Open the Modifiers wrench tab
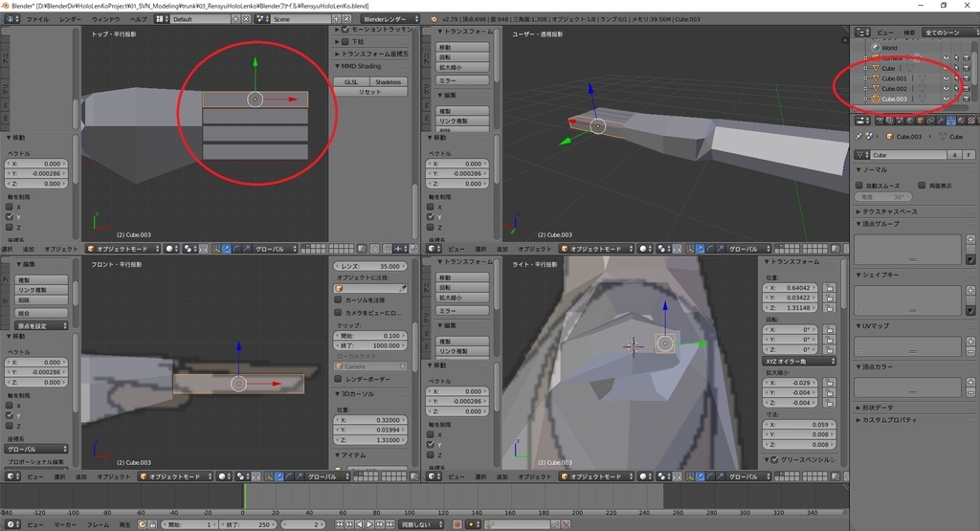 940,121
